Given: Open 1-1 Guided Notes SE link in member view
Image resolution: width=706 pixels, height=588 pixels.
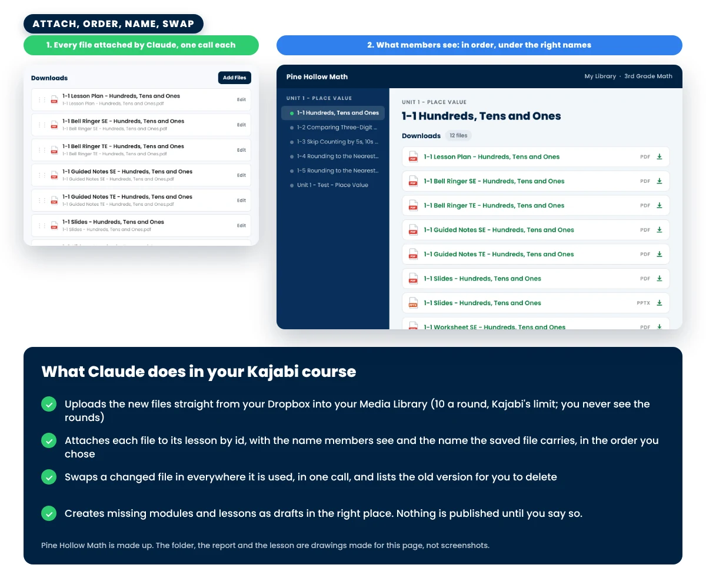Looking at the screenshot, I should point(499,230).
